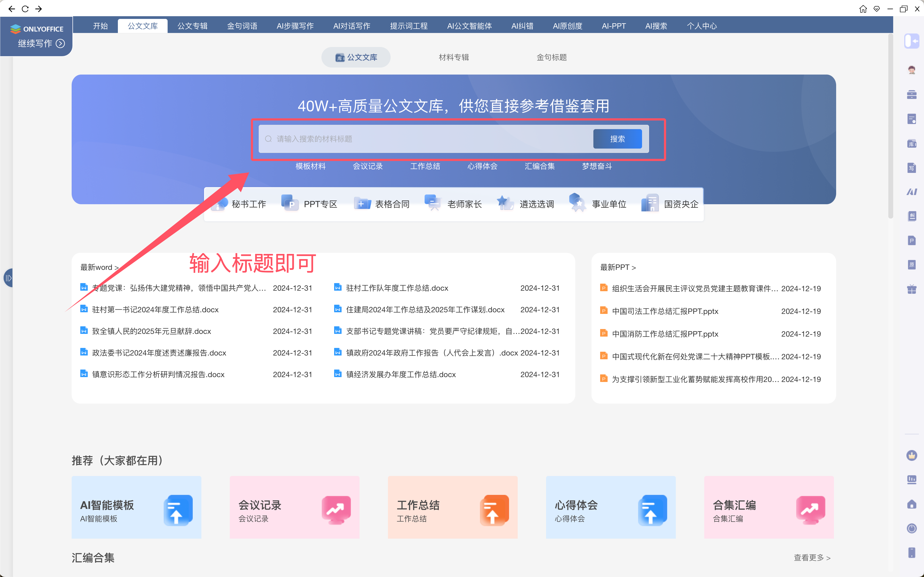
Task: Click the 继续写作 arrow circle
Action: pyautogui.click(x=60, y=43)
